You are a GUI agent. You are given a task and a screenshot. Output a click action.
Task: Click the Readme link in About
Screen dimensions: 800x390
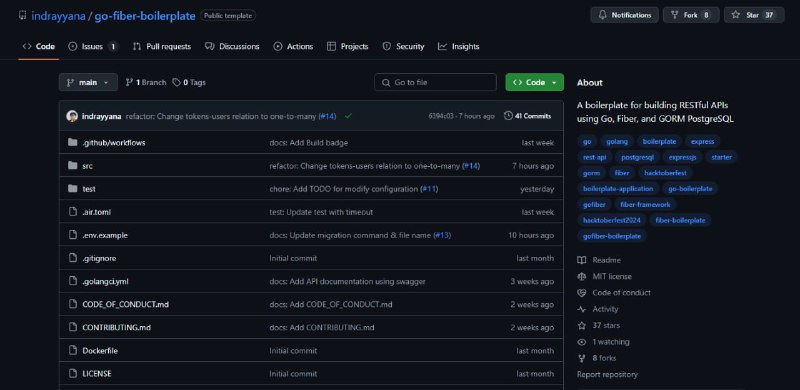coord(607,260)
